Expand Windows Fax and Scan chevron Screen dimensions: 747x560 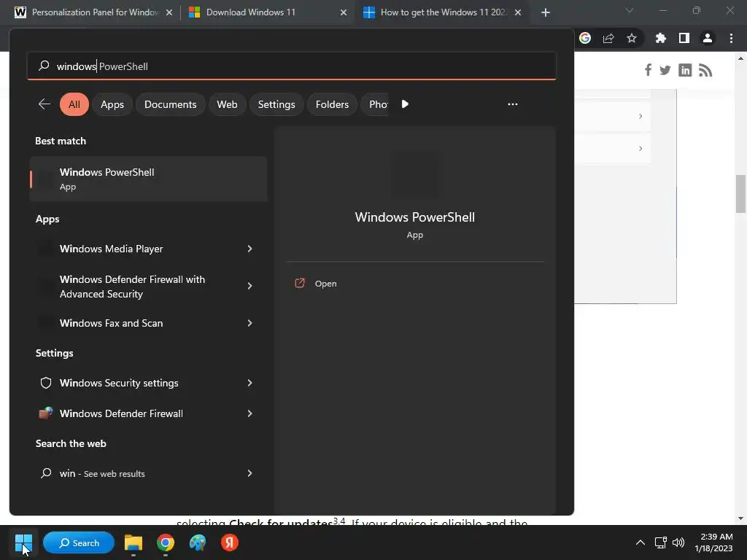[249, 323]
